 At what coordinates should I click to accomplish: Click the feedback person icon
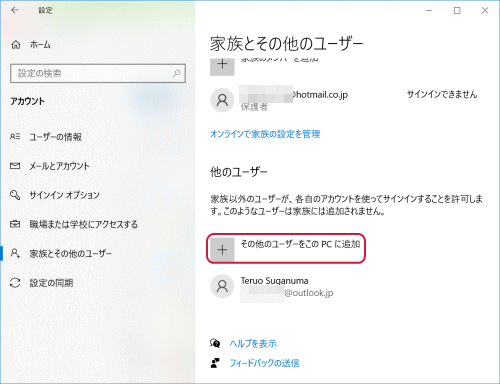215,363
